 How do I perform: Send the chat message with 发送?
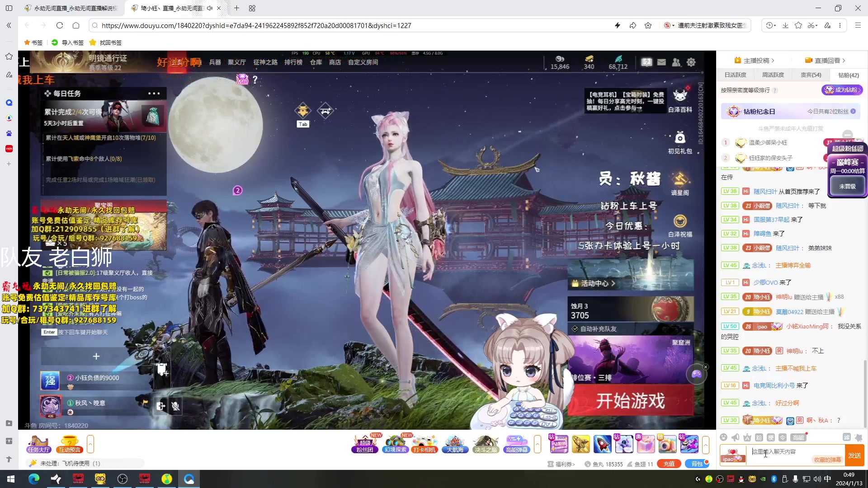[x=854, y=455]
